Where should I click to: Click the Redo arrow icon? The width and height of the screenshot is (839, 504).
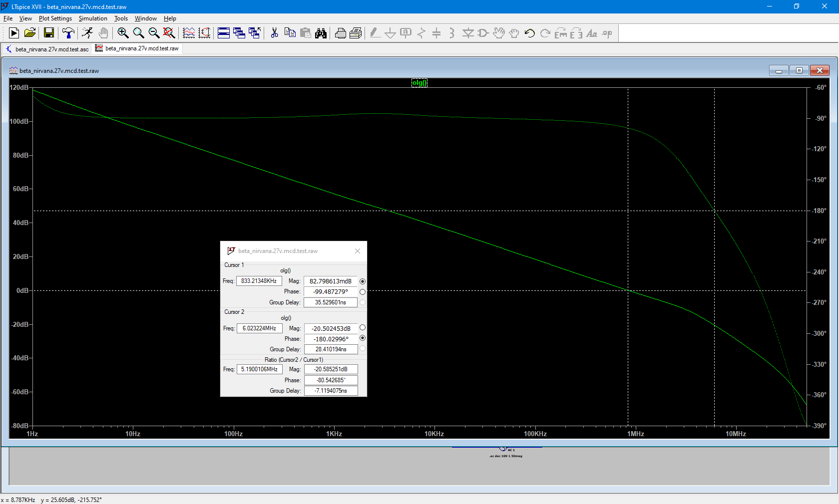[x=545, y=33]
